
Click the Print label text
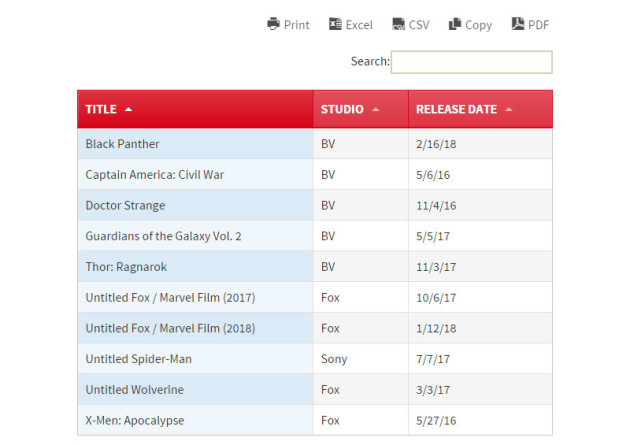pos(297,25)
